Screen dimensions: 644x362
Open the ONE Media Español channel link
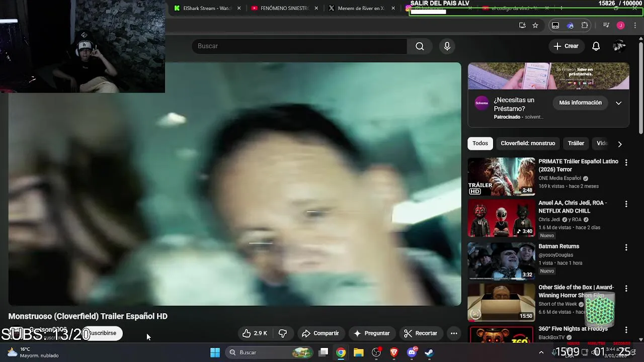(559, 178)
